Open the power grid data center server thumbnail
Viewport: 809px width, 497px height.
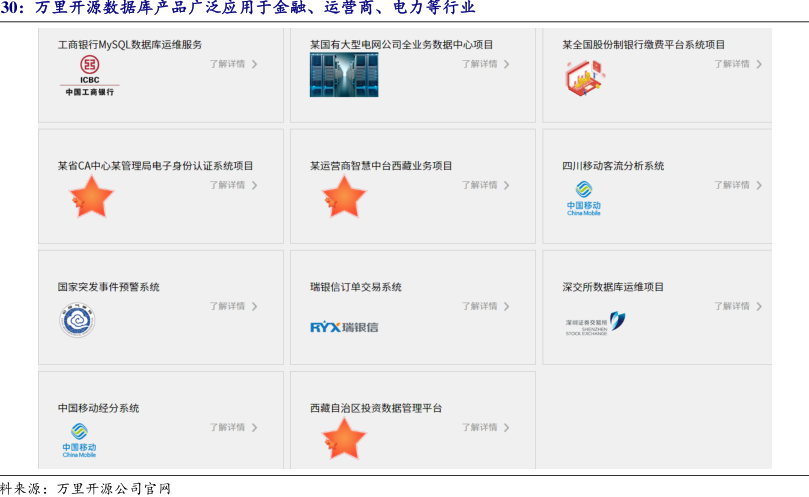click(344, 75)
